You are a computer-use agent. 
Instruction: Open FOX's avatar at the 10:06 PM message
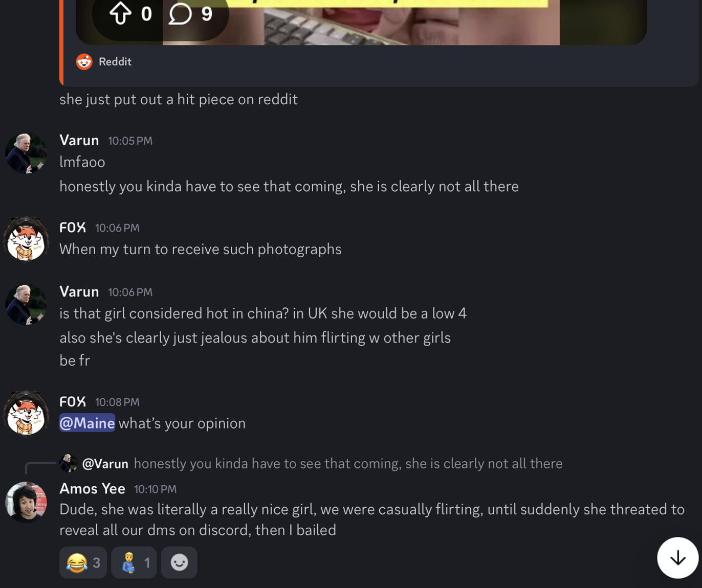click(x=26, y=239)
